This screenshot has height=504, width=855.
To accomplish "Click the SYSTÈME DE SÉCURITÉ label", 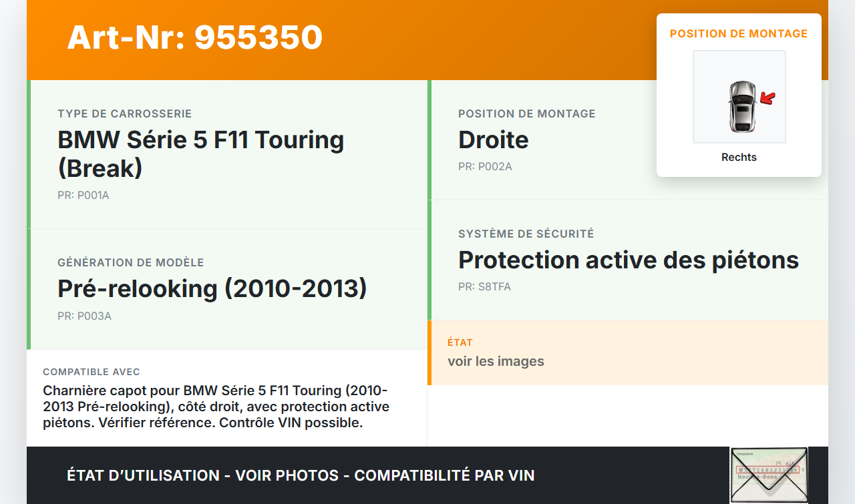I will coord(526,234).
